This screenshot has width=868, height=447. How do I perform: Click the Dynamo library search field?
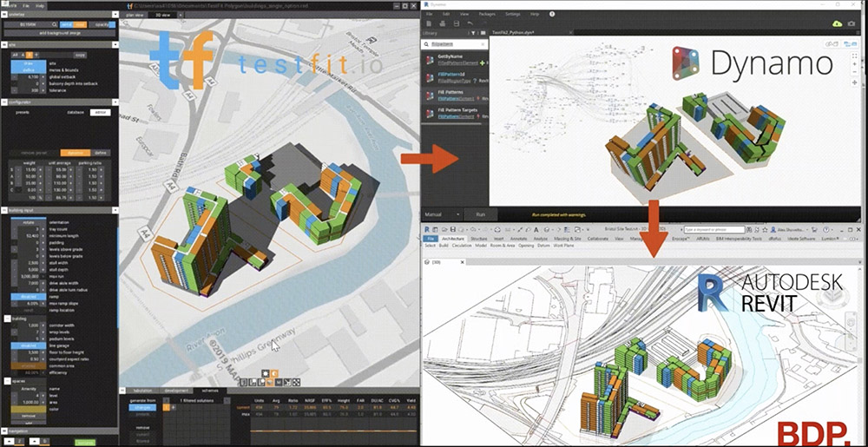pos(455,43)
